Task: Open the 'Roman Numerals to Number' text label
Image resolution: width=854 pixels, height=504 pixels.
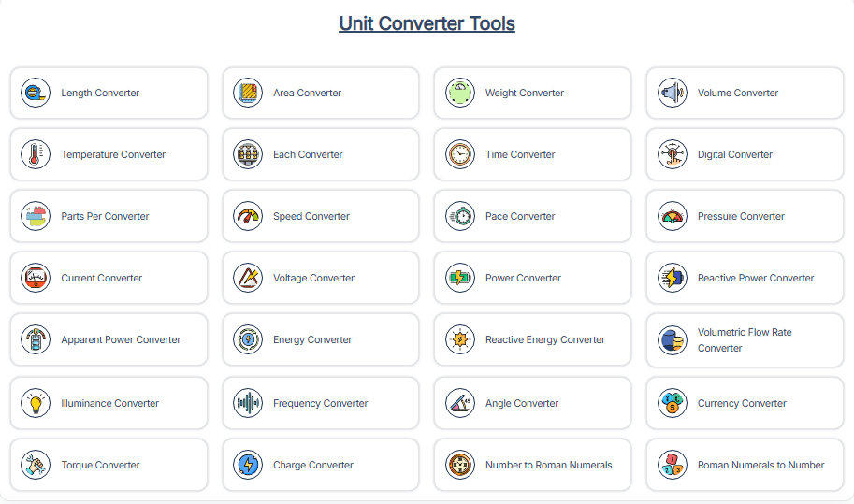Action: pyautogui.click(x=761, y=466)
